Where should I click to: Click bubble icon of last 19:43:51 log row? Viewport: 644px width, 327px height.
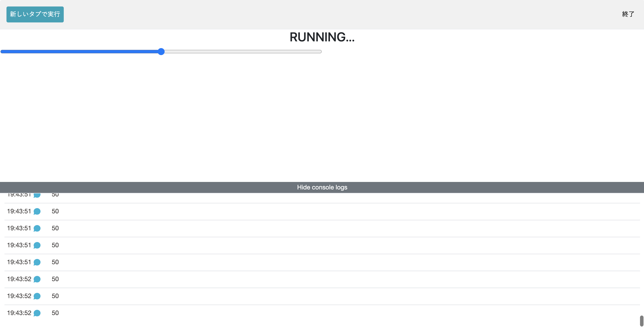pos(37,262)
